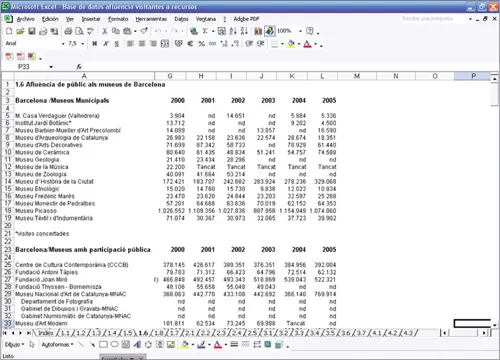500x360 pixels.
Task: Apply the yellow fill color in Formatting toolbar
Action: [x=291, y=44]
